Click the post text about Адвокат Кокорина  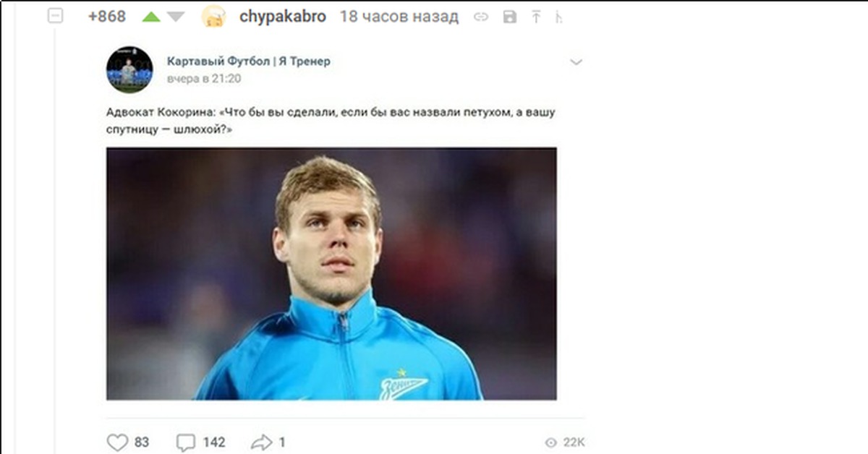(331, 121)
